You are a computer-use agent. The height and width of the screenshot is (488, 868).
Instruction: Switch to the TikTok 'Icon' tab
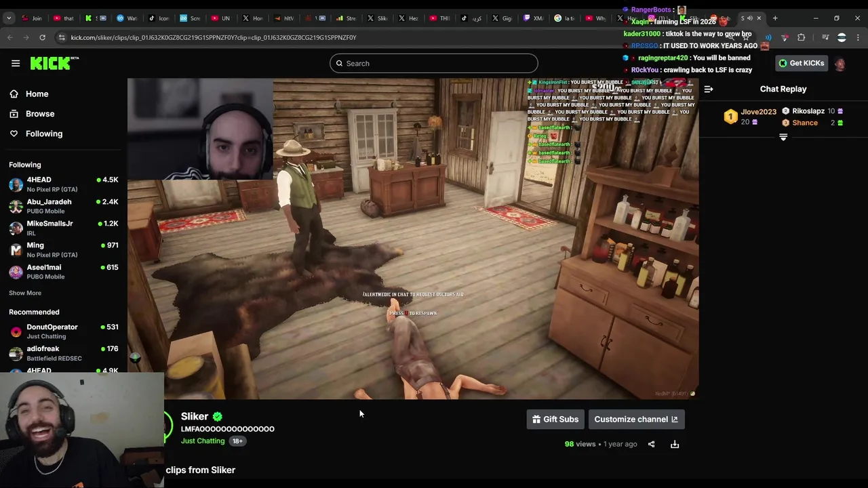[x=159, y=18]
